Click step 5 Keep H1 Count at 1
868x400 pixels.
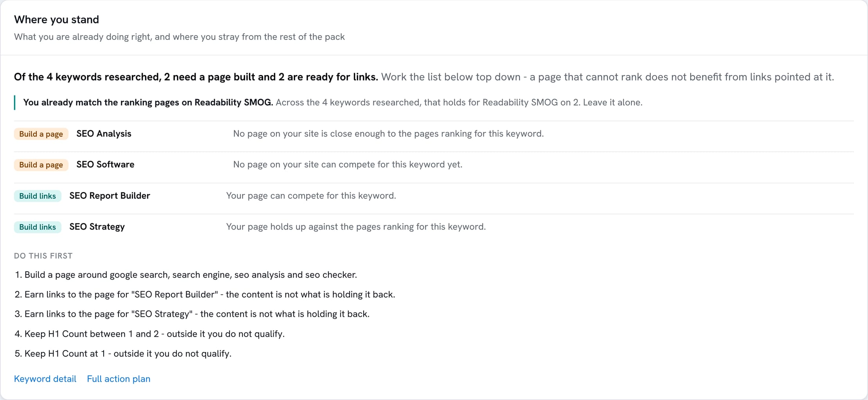coord(123,353)
